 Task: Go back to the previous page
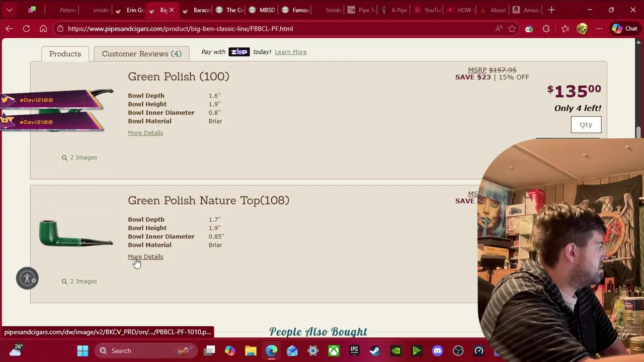(x=9, y=29)
